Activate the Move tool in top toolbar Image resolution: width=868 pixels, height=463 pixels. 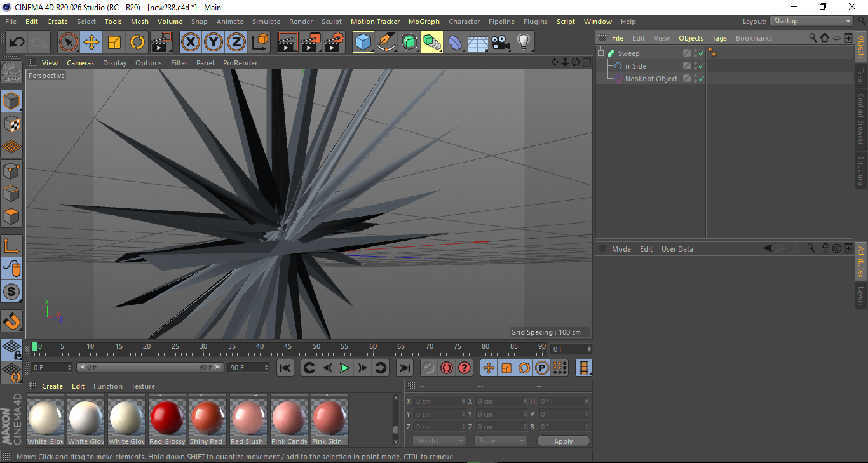coord(92,43)
